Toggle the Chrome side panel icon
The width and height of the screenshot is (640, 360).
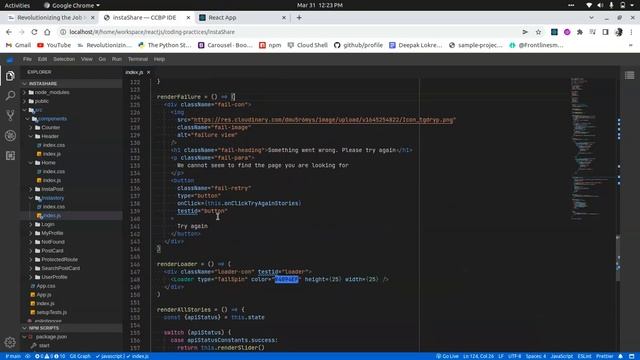coord(605,32)
